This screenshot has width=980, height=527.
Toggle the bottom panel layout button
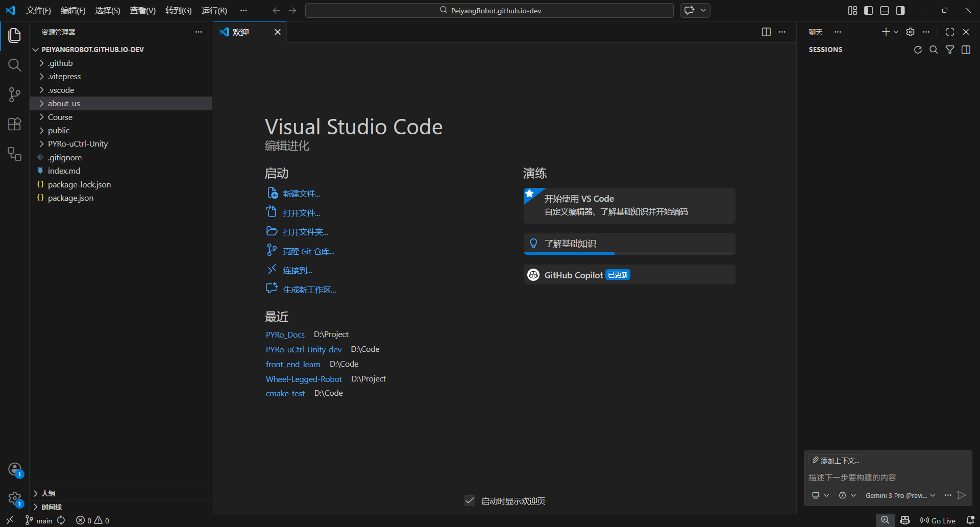click(885, 11)
